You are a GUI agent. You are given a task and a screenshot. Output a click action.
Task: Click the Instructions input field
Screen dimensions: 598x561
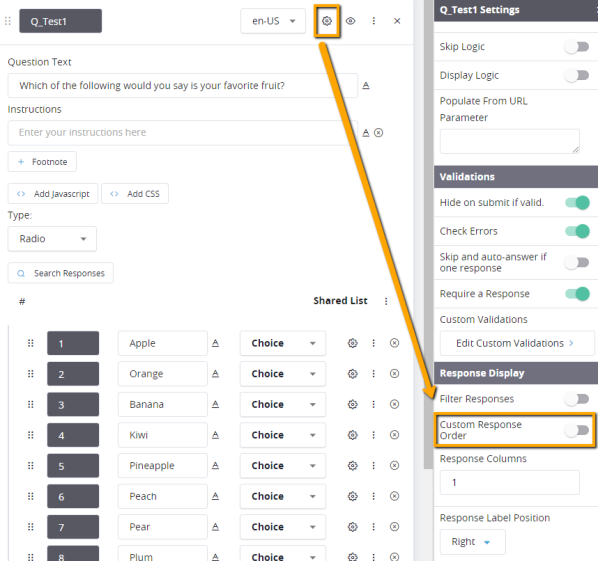(183, 133)
